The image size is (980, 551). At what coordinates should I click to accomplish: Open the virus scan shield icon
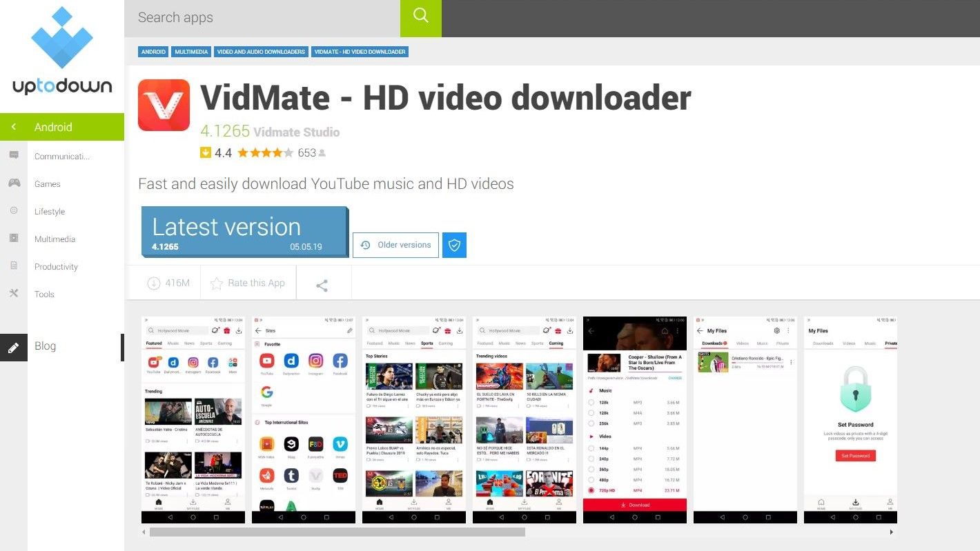(x=454, y=245)
